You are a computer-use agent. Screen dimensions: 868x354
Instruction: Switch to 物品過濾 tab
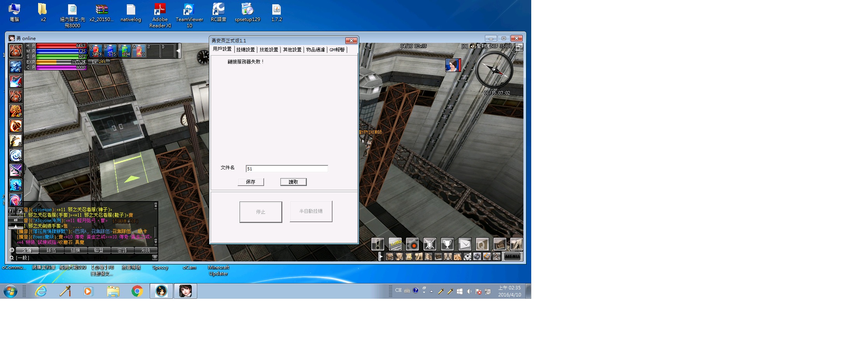click(315, 50)
